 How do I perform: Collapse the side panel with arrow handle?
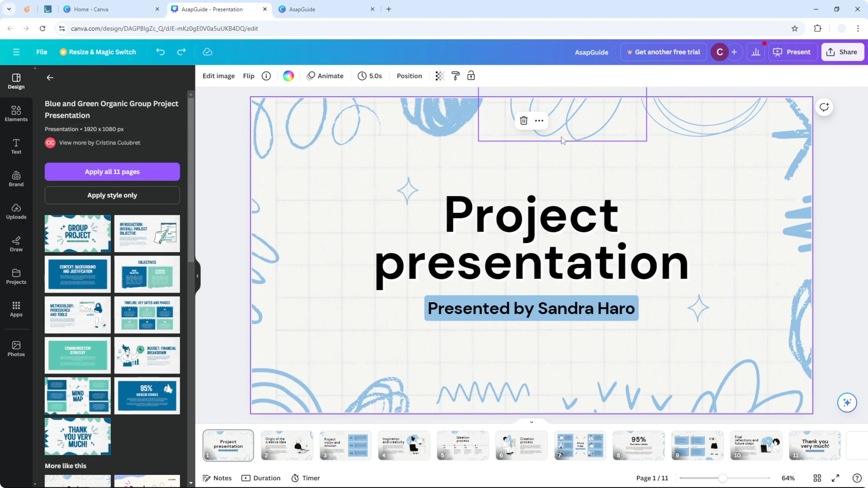(198, 276)
